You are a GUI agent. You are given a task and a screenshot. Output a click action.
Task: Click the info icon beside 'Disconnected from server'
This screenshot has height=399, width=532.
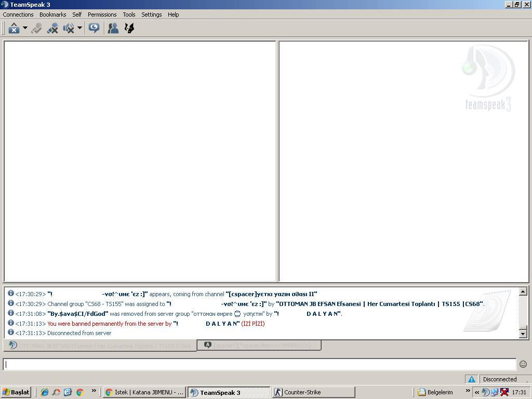(x=11, y=332)
